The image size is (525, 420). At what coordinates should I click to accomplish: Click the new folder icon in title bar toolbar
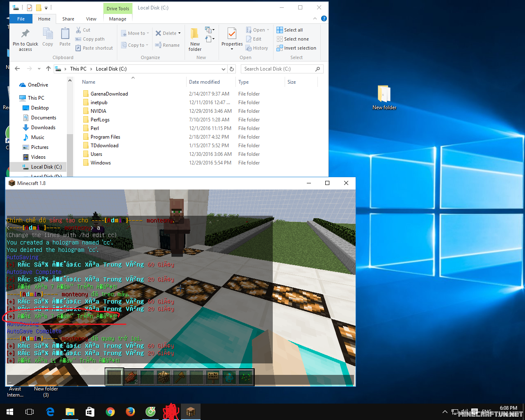pos(39,8)
